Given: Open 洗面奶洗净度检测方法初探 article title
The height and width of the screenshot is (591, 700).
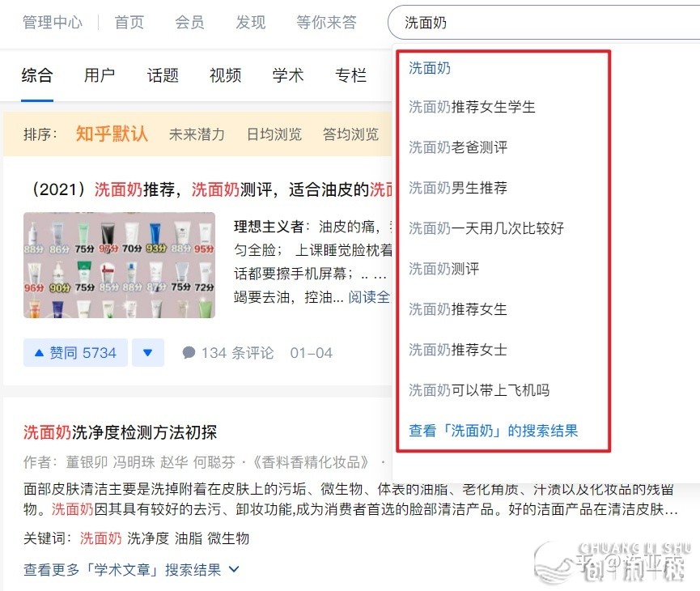Looking at the screenshot, I should click(120, 432).
